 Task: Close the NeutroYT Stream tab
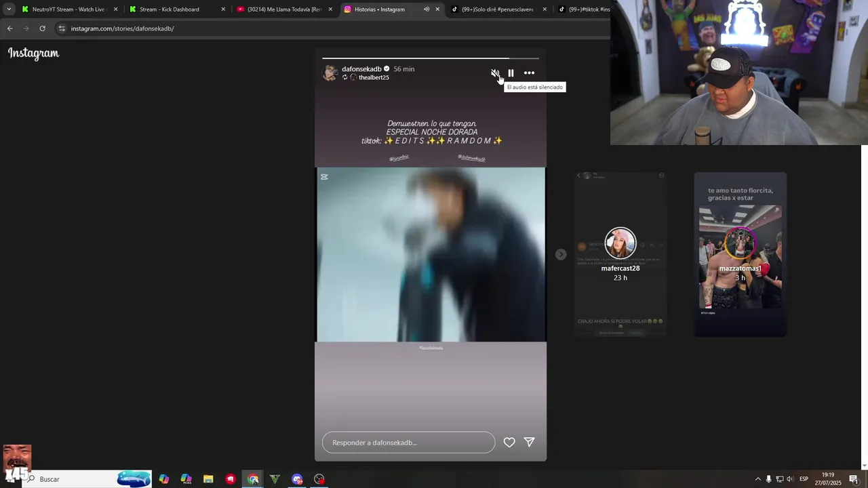click(x=115, y=9)
